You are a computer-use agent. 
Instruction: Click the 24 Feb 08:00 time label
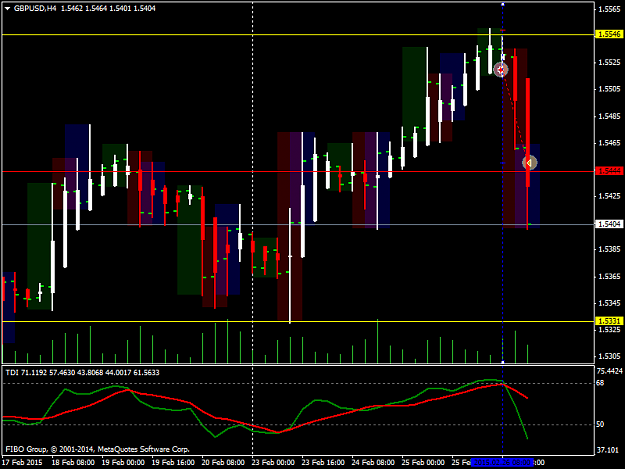click(x=373, y=463)
